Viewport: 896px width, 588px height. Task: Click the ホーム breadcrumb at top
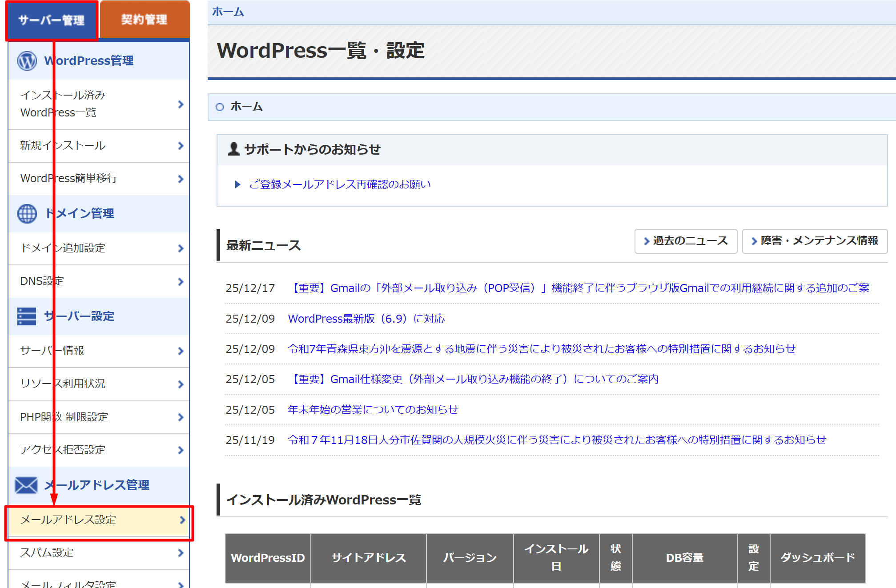pos(228,12)
